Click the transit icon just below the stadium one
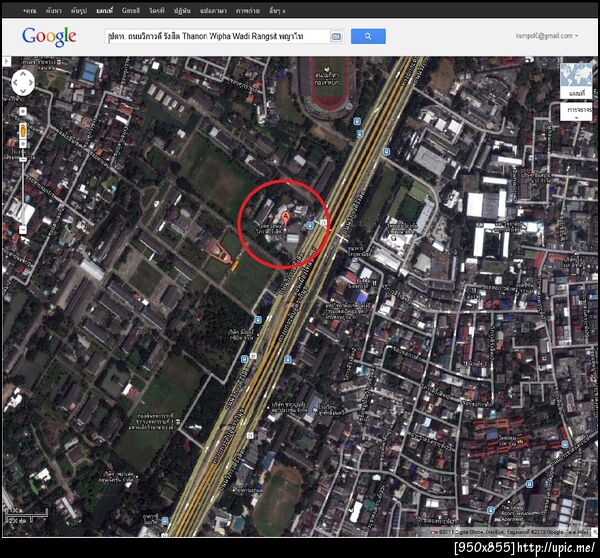 coord(360,134)
